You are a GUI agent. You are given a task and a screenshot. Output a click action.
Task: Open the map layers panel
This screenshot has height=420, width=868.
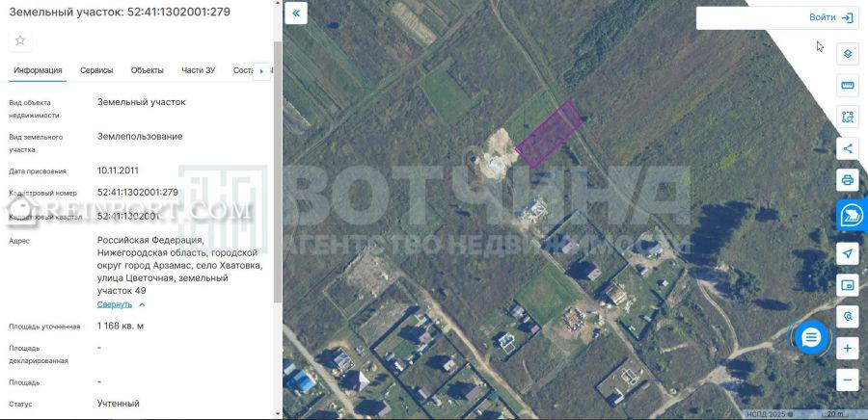click(847, 54)
